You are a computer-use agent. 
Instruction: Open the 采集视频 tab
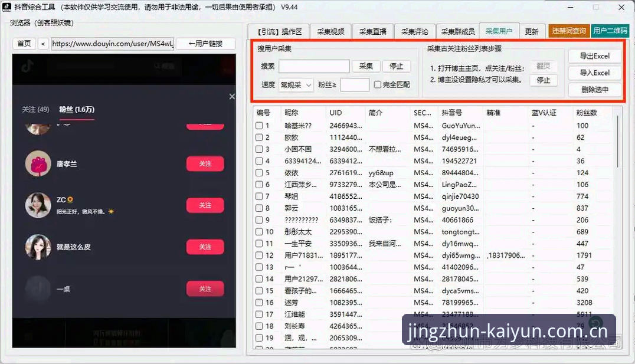point(330,32)
